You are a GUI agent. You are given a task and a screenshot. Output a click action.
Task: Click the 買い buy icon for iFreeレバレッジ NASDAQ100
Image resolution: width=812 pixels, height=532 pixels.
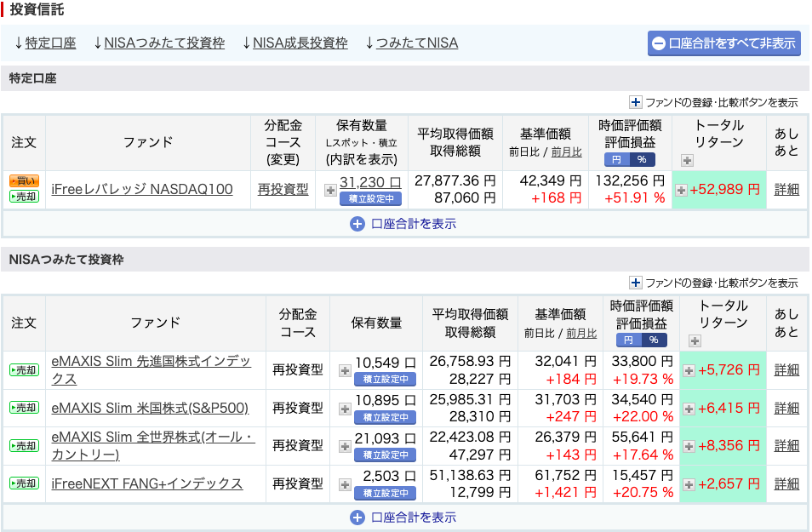tap(24, 181)
